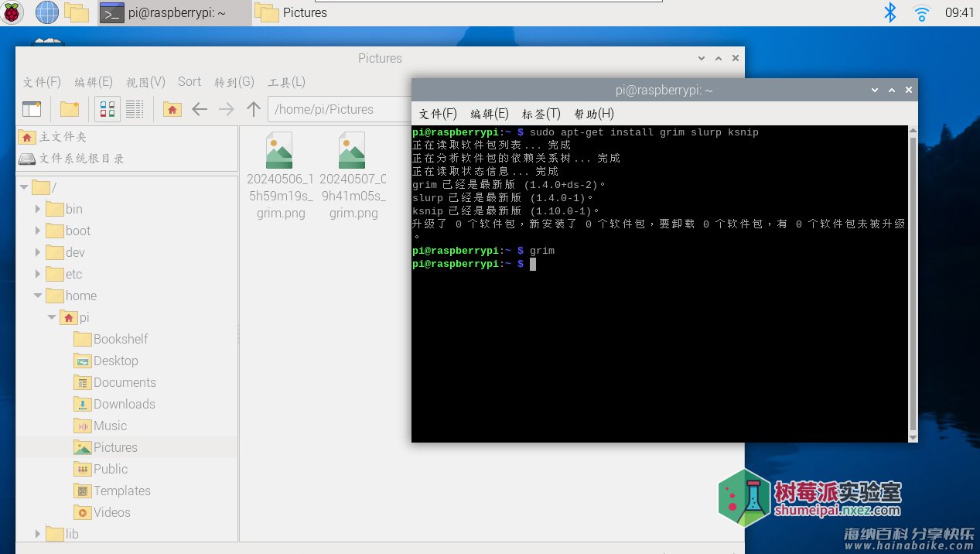Image resolution: width=980 pixels, height=554 pixels.
Task: Open the terminal 标签(T) menu
Action: pyautogui.click(x=541, y=114)
